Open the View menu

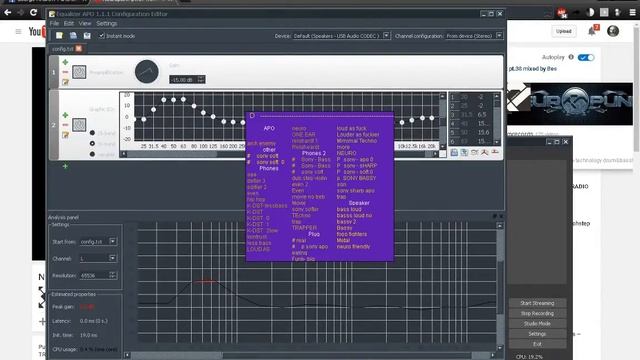pyautogui.click(x=85, y=24)
